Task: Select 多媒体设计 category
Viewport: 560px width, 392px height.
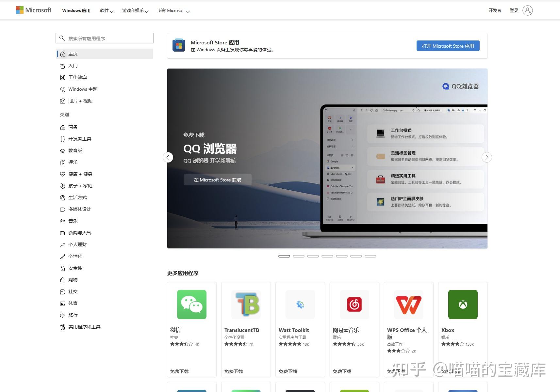Action: click(x=105, y=209)
